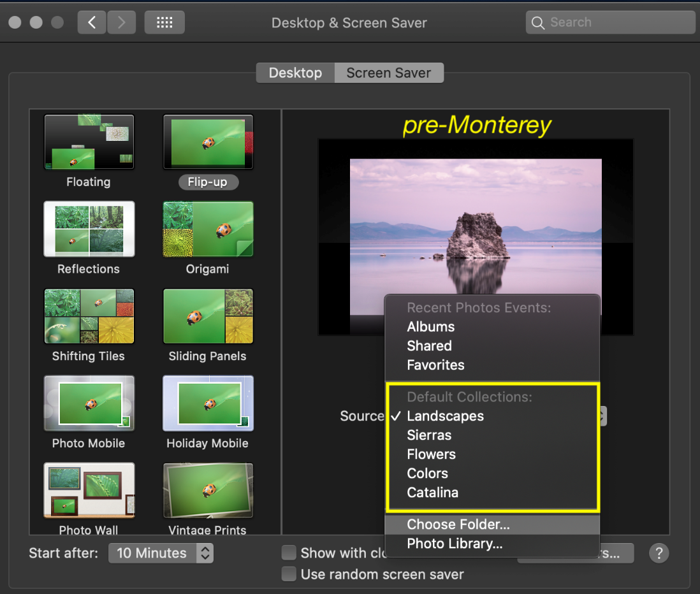Select the Reflections screen saver thumbnail
The height and width of the screenshot is (594, 700).
(89, 229)
